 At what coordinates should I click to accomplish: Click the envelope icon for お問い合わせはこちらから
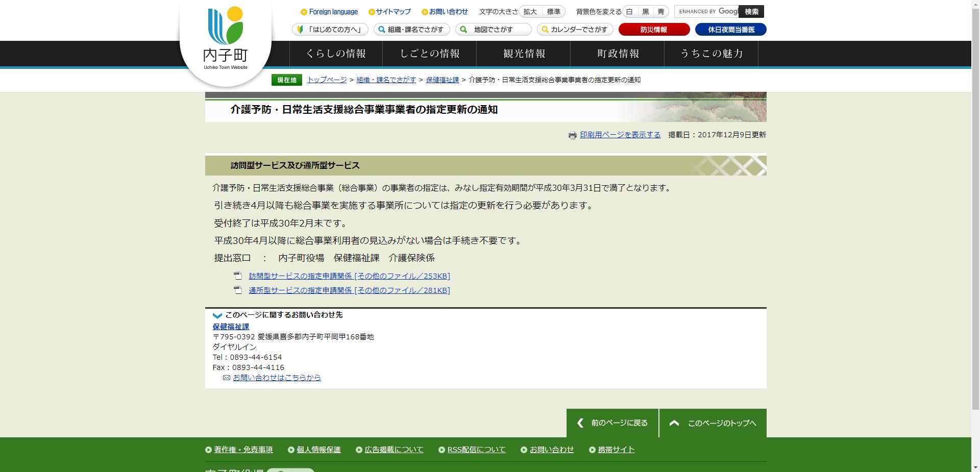[226, 378]
